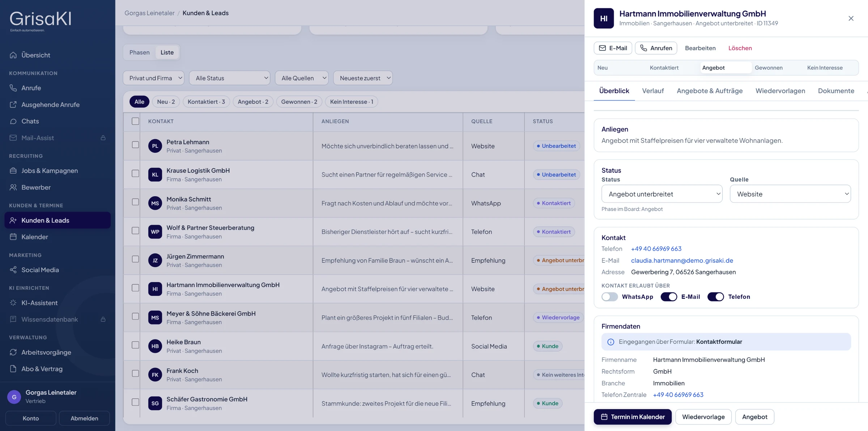
Task: Open the Quelle Website dropdown
Action: click(x=790, y=194)
